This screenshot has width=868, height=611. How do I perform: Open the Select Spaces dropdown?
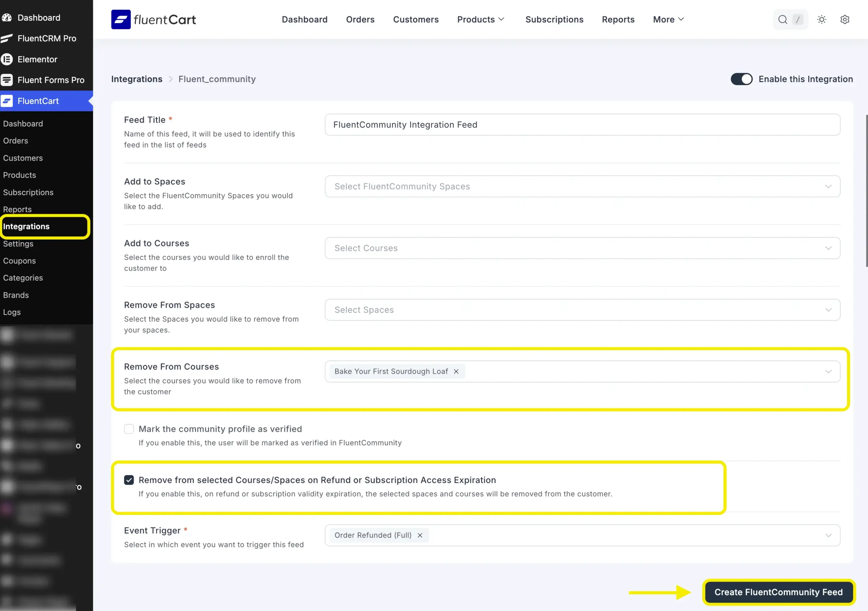(x=582, y=310)
